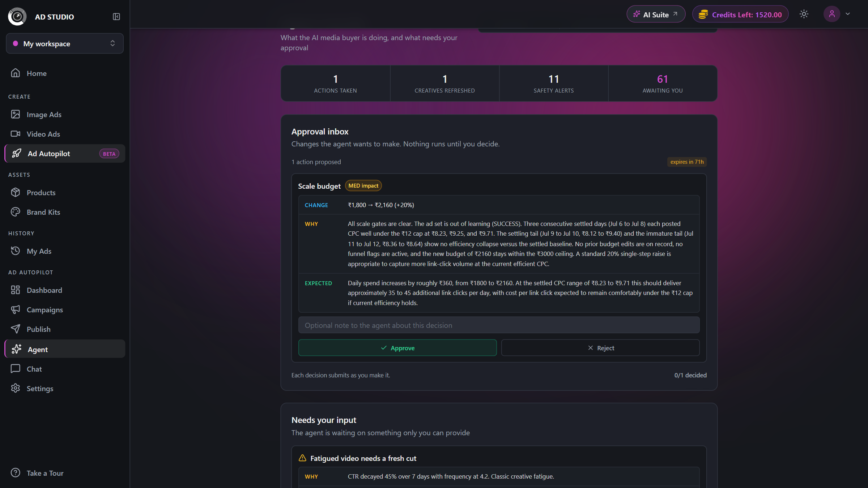The width and height of the screenshot is (868, 488).
Task: Click the 1 action proposed text
Action: (x=316, y=162)
